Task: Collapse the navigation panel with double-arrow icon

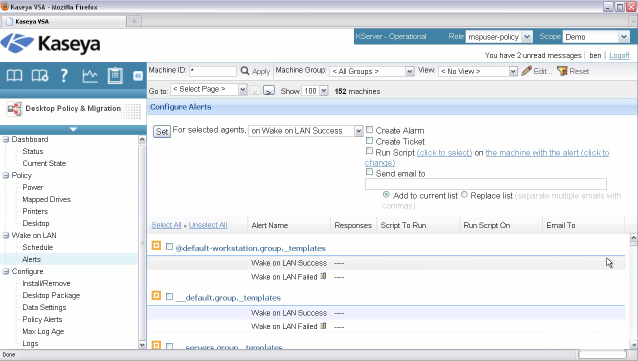Action: click(138, 75)
